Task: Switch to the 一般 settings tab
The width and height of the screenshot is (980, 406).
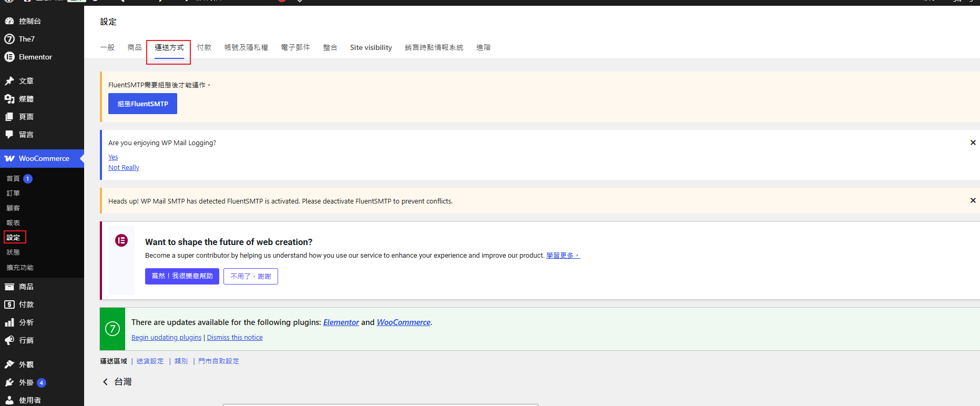Action: tap(107, 47)
